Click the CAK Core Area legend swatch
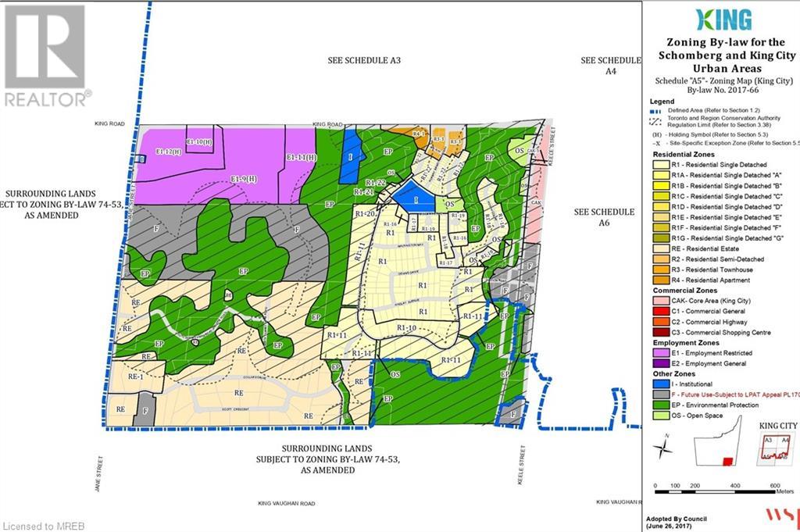The width and height of the screenshot is (800, 532). 660,301
